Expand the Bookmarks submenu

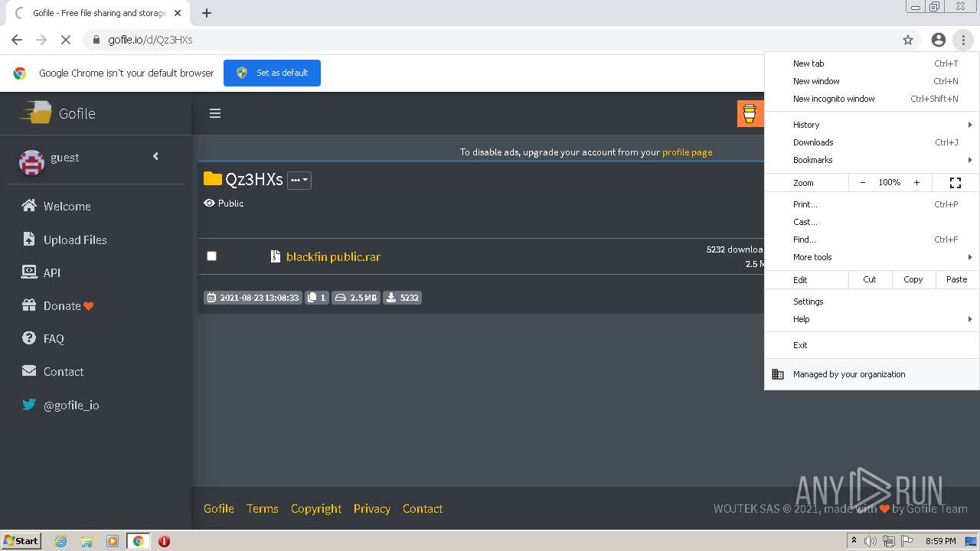pos(872,160)
